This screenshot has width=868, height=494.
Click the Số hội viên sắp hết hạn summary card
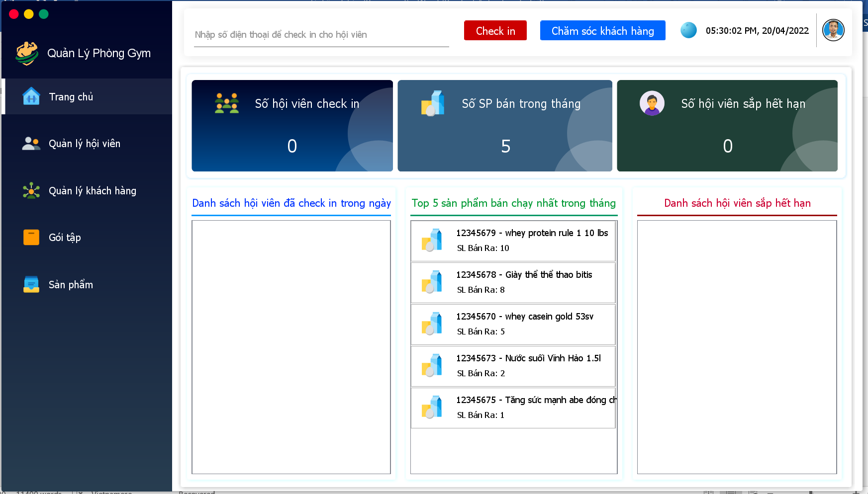(727, 126)
